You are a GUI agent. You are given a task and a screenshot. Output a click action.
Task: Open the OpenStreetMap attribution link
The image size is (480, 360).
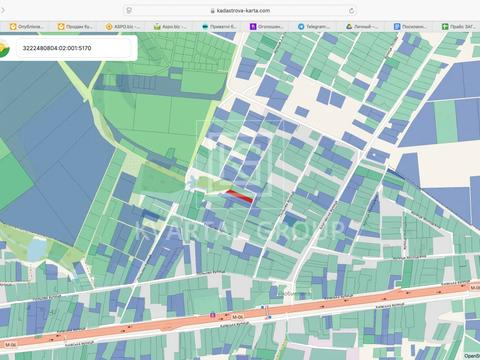pos(472,356)
